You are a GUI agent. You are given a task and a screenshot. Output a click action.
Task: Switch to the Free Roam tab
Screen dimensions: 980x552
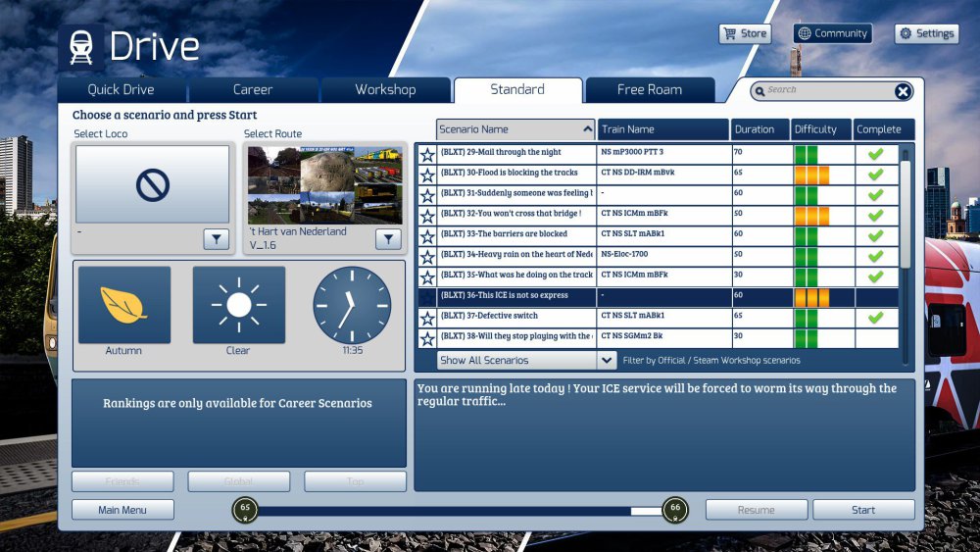coord(649,90)
